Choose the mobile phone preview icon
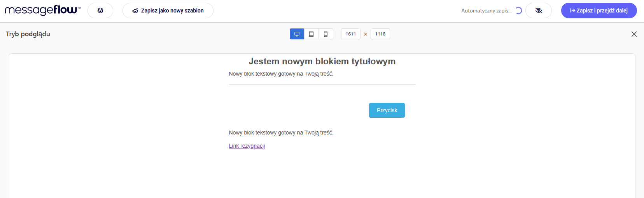 pyautogui.click(x=325, y=34)
